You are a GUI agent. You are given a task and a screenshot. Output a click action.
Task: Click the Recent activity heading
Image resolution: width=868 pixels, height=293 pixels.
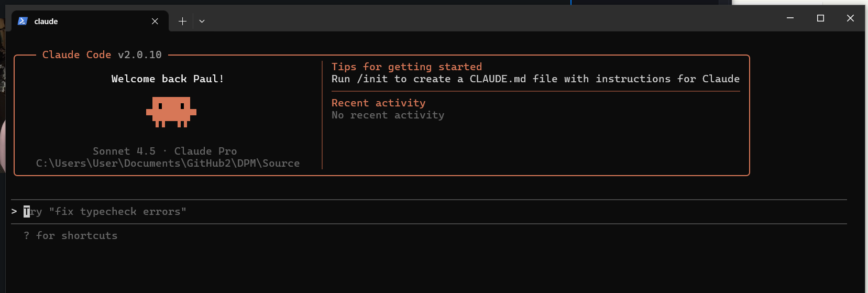378,103
